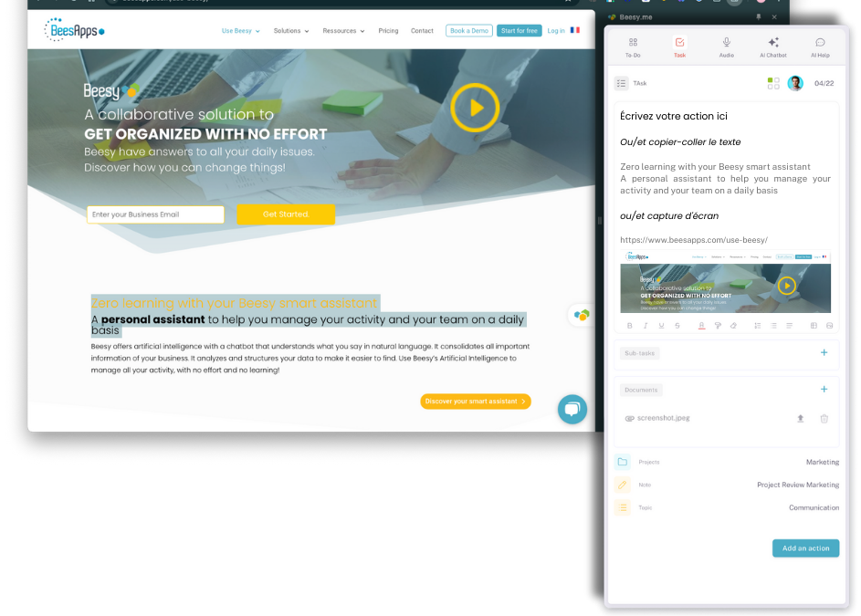The width and height of the screenshot is (861, 616).
Task: Open the AI Chatbot tab
Action: 773,47
